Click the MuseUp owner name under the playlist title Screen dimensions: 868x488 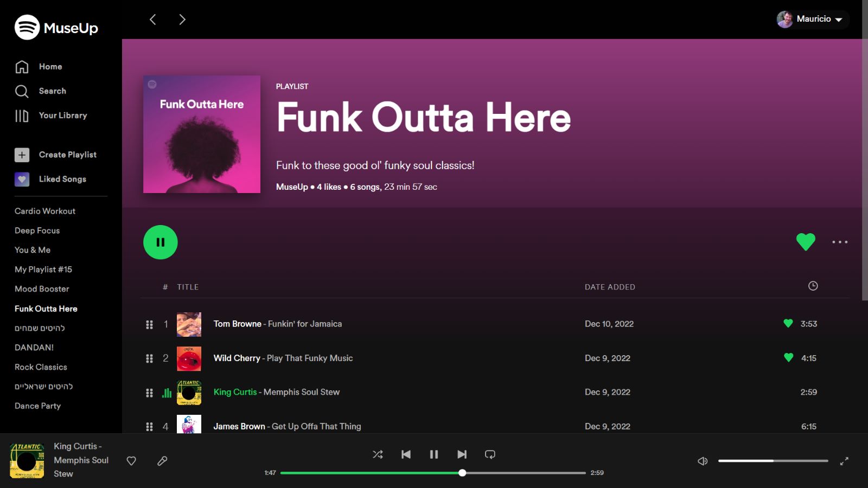(292, 187)
